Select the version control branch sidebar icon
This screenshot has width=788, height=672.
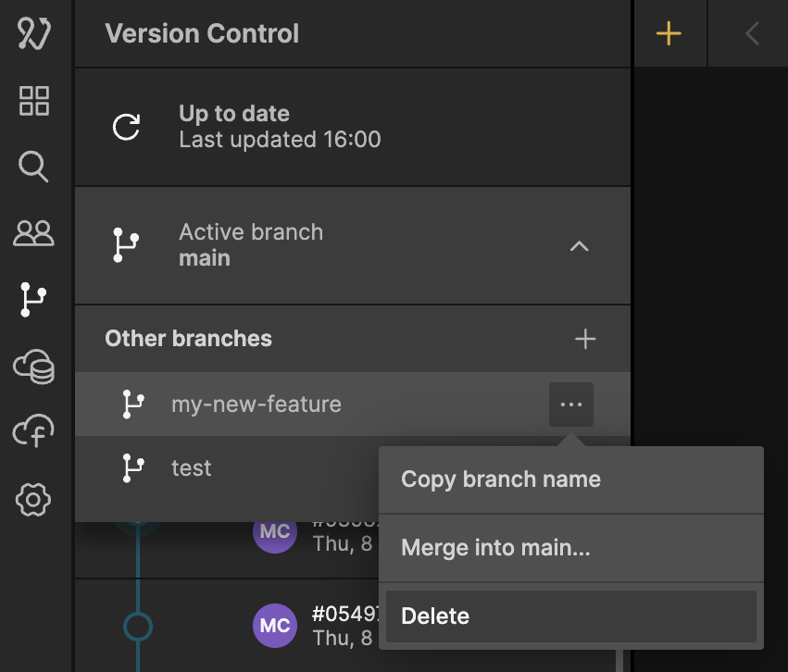point(34,300)
